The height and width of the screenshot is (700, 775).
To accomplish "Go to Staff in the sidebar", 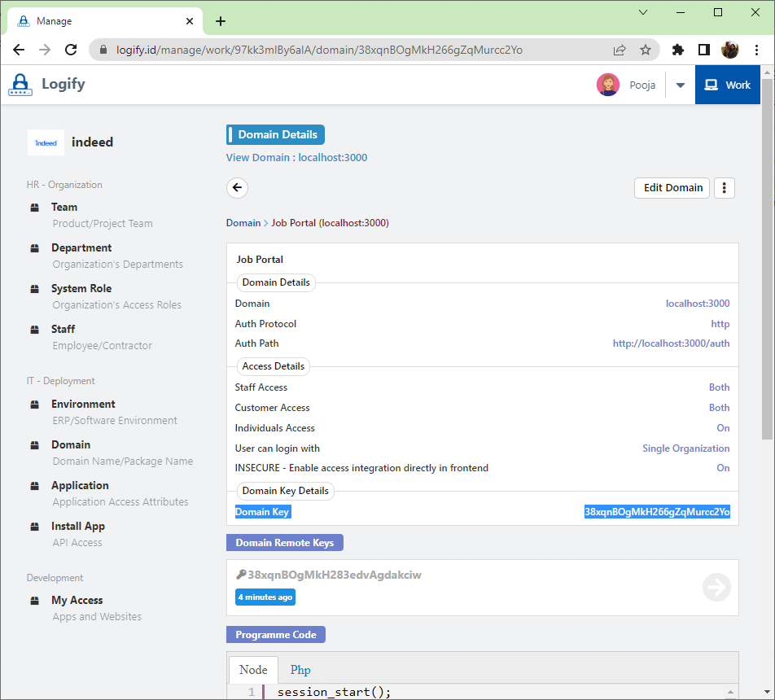I will (63, 329).
